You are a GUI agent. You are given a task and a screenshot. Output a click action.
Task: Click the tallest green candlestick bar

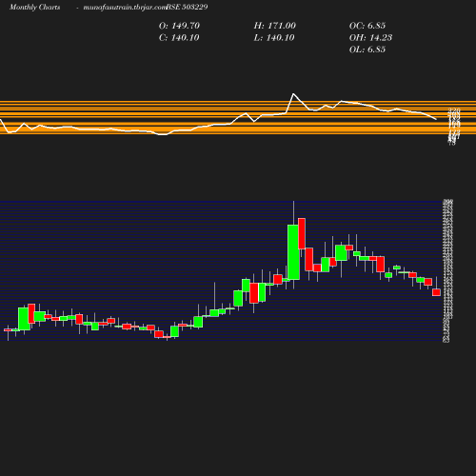[x=293, y=252]
